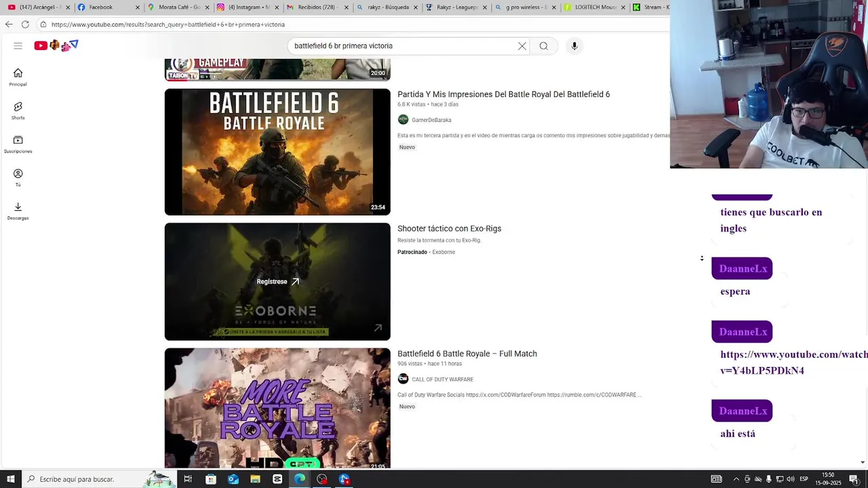The height and width of the screenshot is (488, 868).
Task: Click the YouTube logo
Action: 56,45
